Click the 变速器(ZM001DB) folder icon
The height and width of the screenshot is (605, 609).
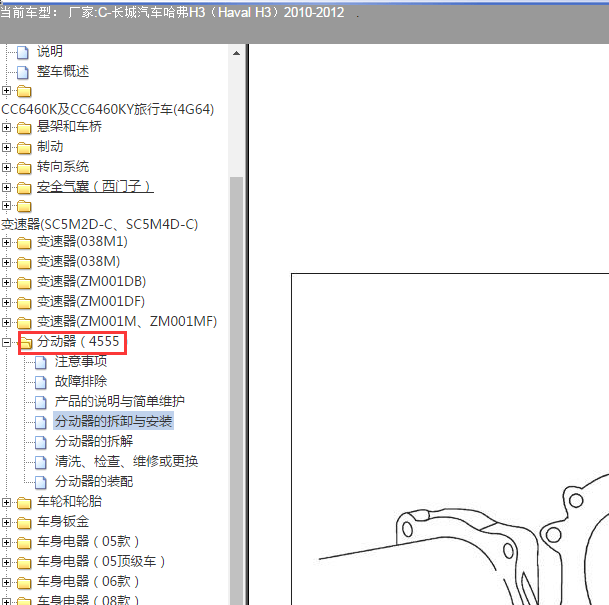pyautogui.click(x=24, y=283)
